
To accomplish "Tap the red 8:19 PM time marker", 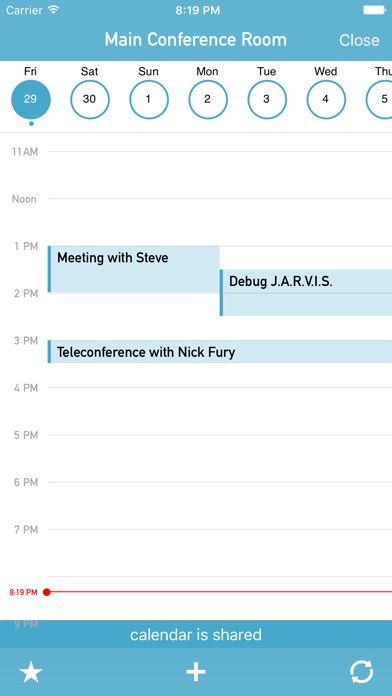I will pos(46,592).
